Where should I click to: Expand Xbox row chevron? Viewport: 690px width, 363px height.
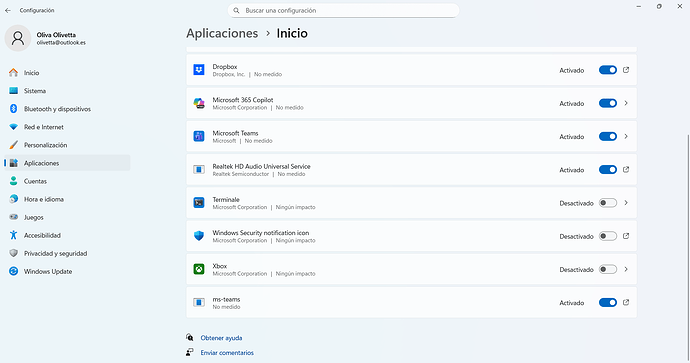(626, 269)
